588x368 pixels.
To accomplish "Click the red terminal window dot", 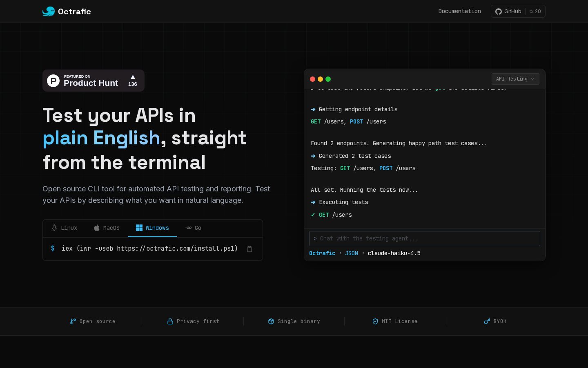I will tap(313, 79).
